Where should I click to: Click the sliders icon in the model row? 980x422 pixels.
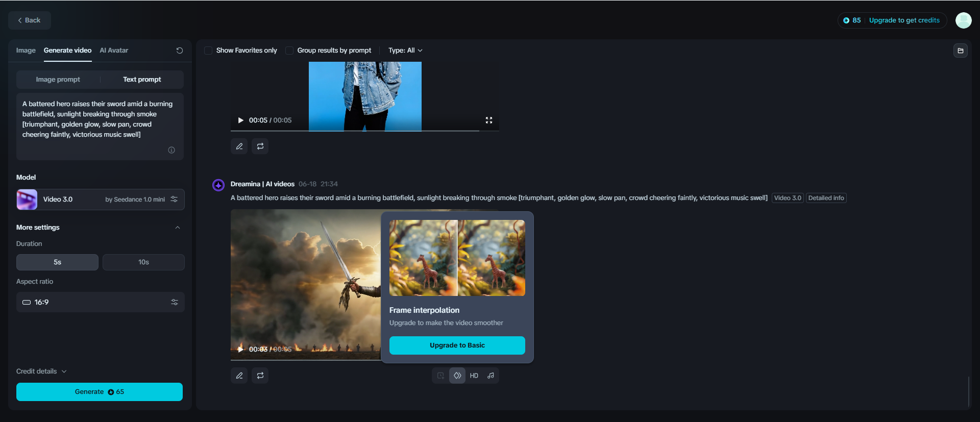point(174,200)
